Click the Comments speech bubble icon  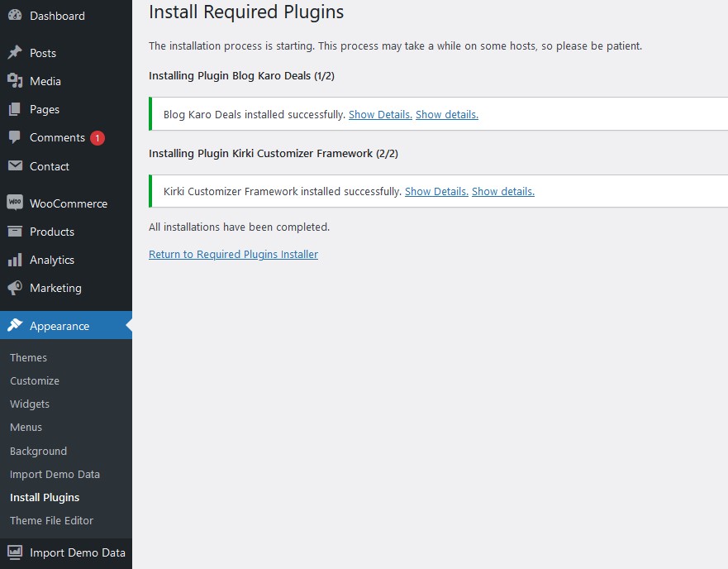pos(15,137)
